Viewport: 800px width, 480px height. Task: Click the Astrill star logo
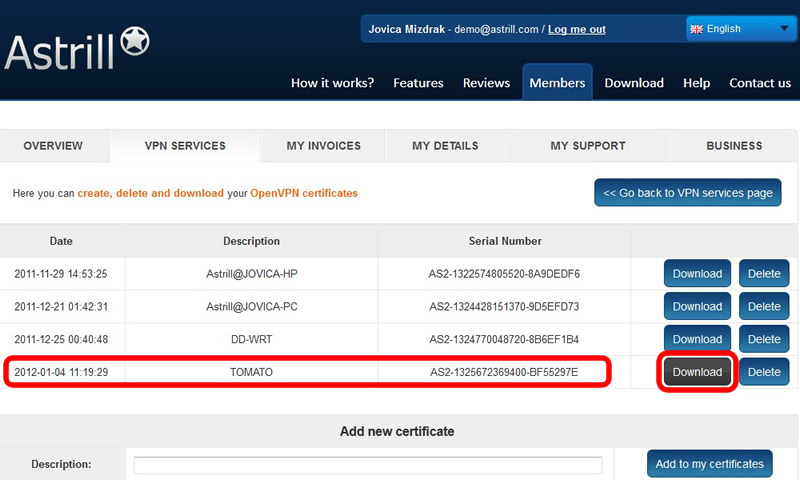(x=135, y=41)
